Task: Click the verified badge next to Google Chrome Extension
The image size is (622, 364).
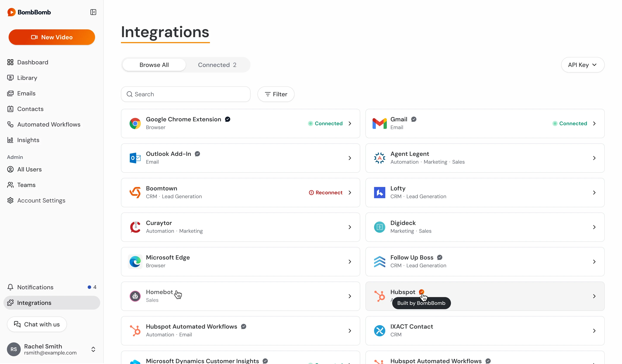Action: (228, 119)
